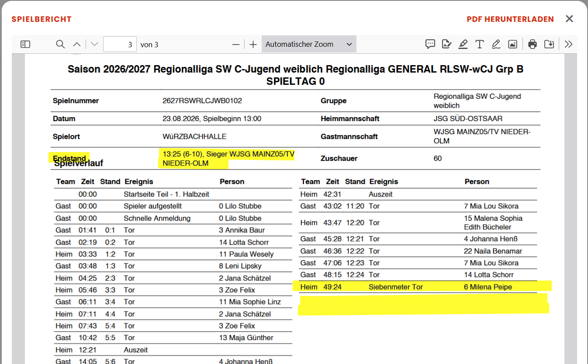Select the signature tool icon
Image resolution: width=588 pixels, height=364 pixels.
(446, 44)
